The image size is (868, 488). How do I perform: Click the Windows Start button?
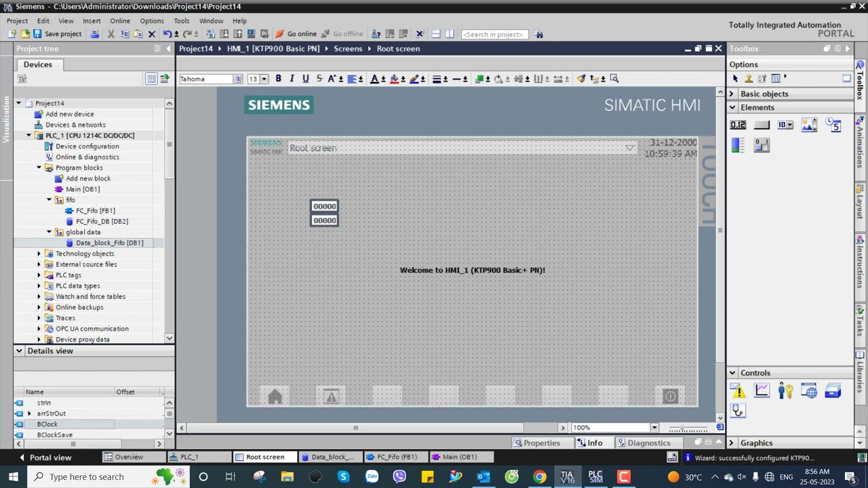click(x=13, y=477)
